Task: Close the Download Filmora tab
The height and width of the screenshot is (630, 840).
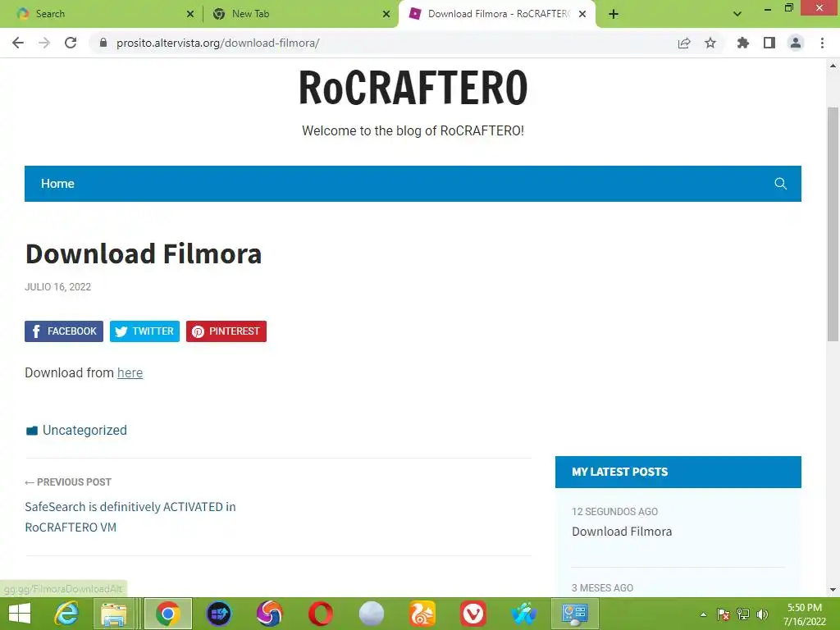Action: click(x=582, y=14)
